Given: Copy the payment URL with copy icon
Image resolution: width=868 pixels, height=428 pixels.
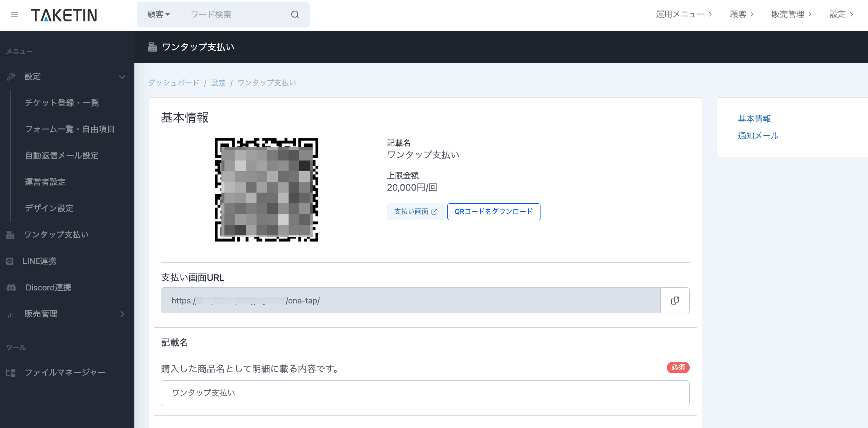Looking at the screenshot, I should pos(674,300).
